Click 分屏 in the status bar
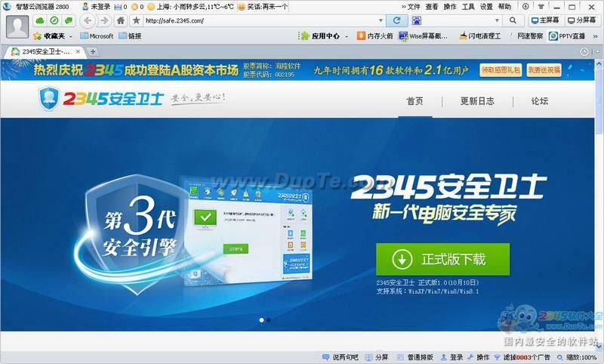The width and height of the screenshot is (604, 364). click(x=377, y=357)
